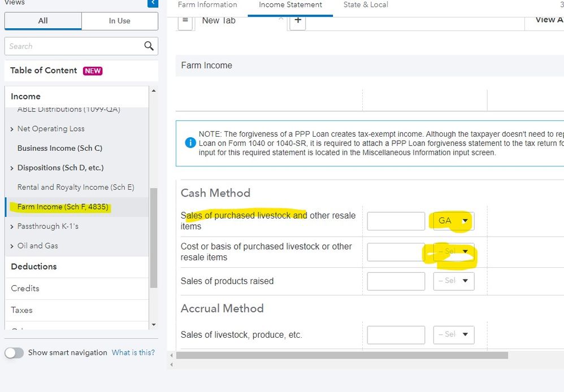Expand the Passthrough K-1's section
This screenshot has height=392, width=564.
pyautogui.click(x=12, y=227)
